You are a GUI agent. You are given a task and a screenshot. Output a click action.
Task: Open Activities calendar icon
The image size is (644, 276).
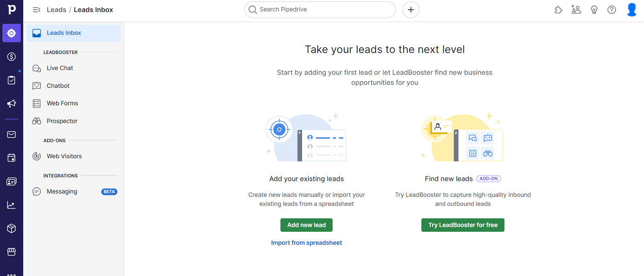(12, 158)
